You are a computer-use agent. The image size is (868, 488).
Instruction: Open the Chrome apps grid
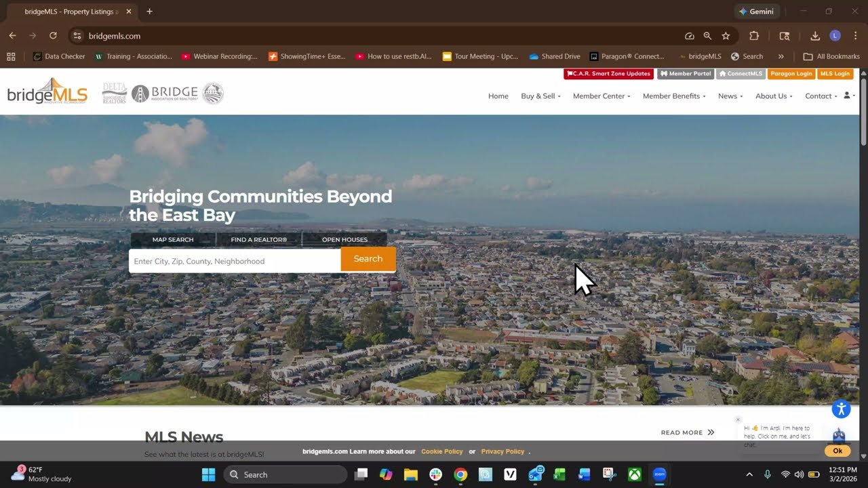coord(11,56)
